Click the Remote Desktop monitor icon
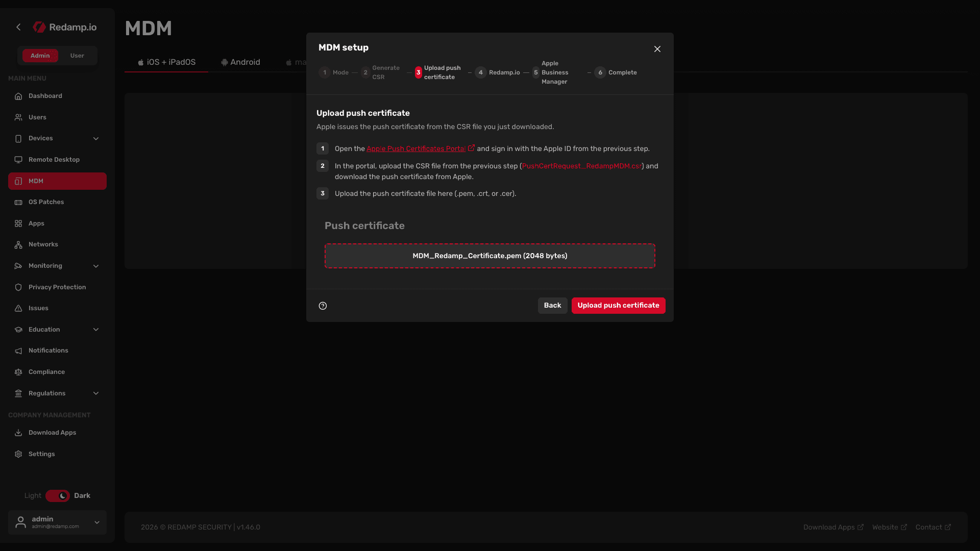980x551 pixels. pos(18,160)
